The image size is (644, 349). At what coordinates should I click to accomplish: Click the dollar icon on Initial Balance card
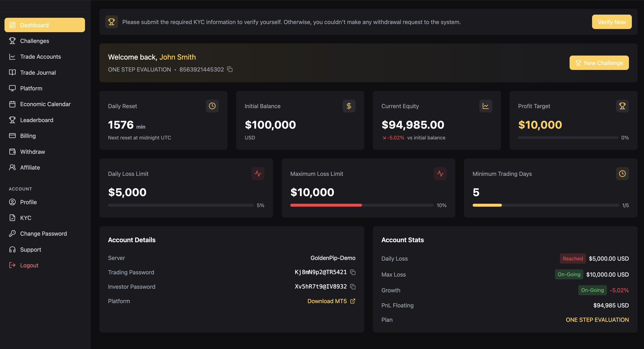[349, 106]
